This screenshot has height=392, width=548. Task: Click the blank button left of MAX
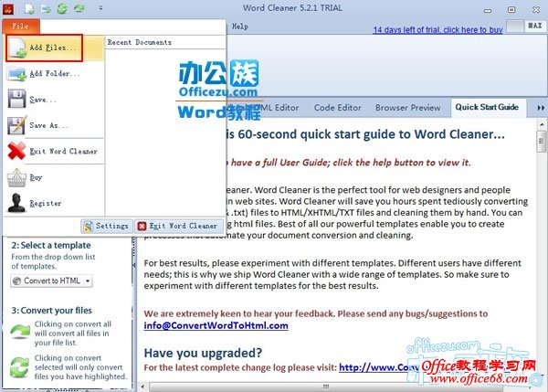click(515, 26)
